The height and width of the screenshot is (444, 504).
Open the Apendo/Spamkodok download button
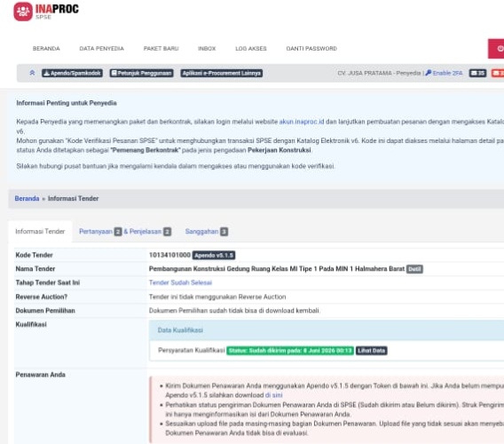[73, 73]
